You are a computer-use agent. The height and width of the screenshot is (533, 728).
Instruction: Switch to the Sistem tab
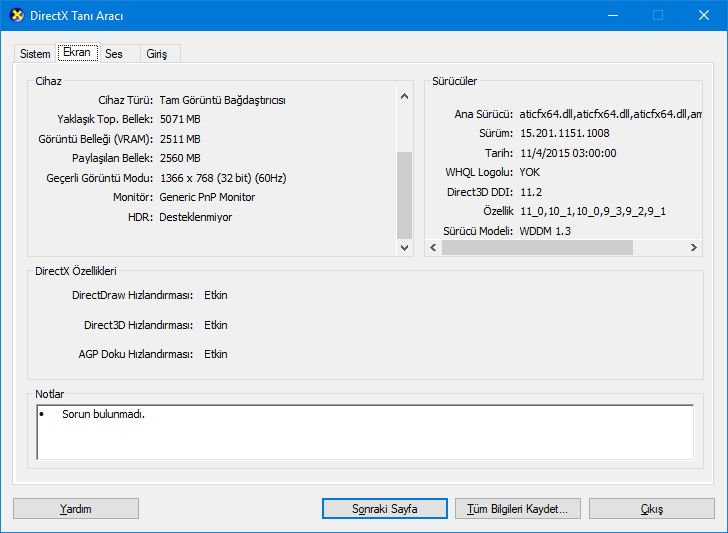pyautogui.click(x=35, y=54)
